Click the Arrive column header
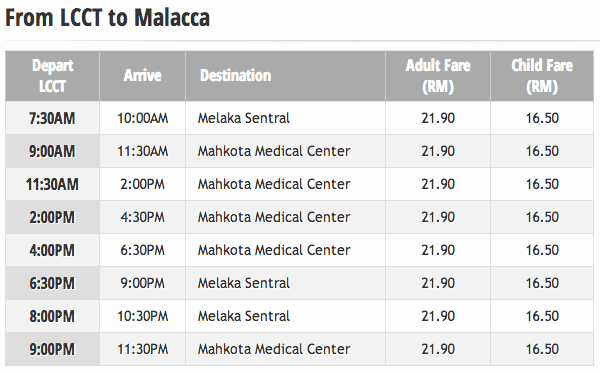The height and width of the screenshot is (372, 600). 142,76
